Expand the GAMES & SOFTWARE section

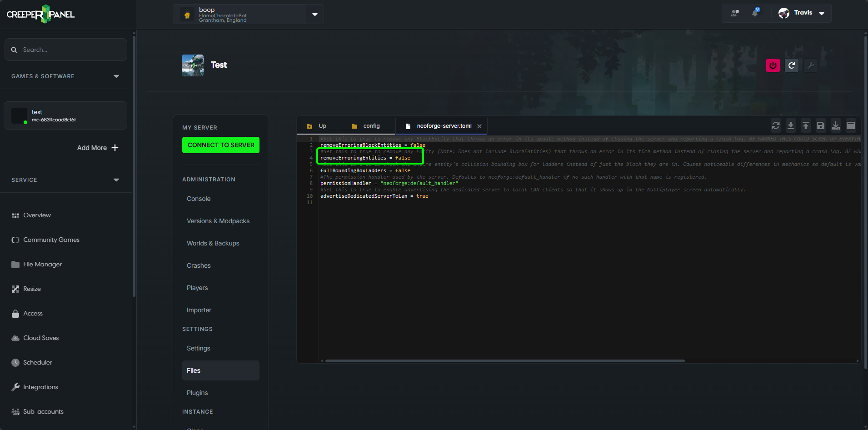click(116, 76)
